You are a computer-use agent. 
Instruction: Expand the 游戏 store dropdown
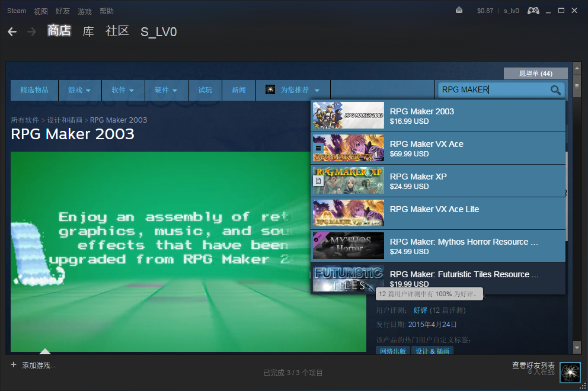click(x=79, y=90)
